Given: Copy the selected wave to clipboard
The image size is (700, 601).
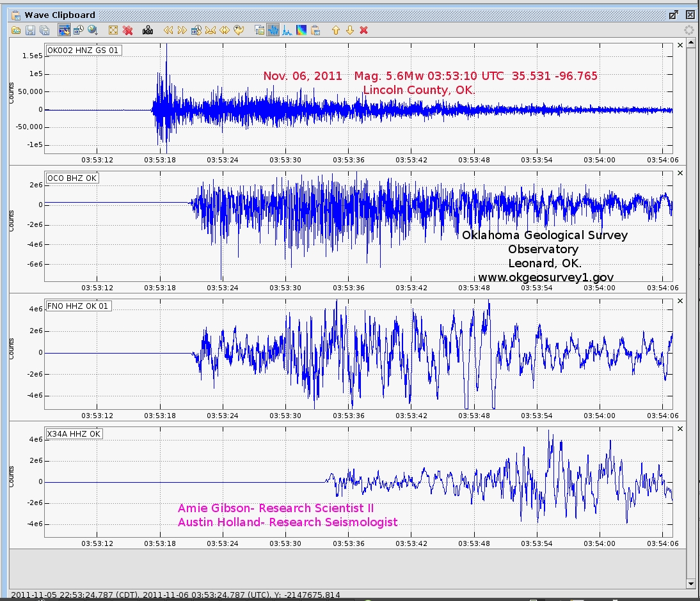Looking at the screenshot, I should point(316,30).
